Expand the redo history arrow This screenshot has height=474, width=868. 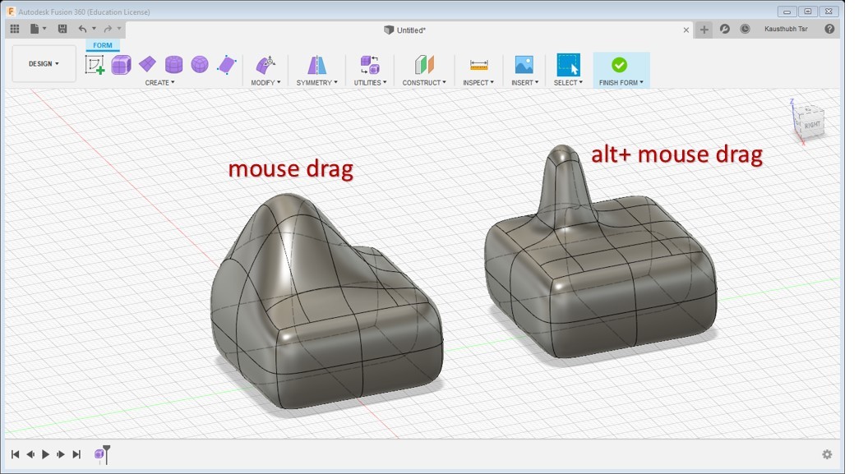[119, 29]
